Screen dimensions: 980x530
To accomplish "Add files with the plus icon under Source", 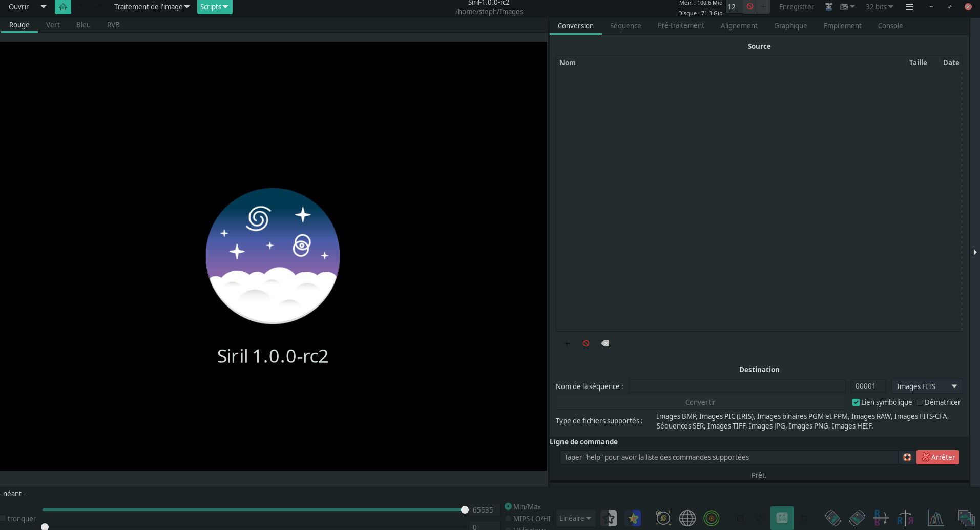I will point(567,343).
